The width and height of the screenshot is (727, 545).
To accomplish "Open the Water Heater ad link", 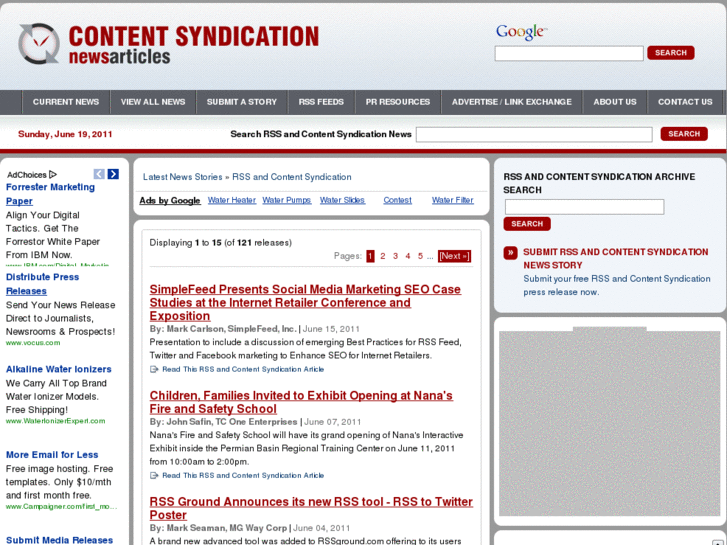I will click(x=232, y=200).
